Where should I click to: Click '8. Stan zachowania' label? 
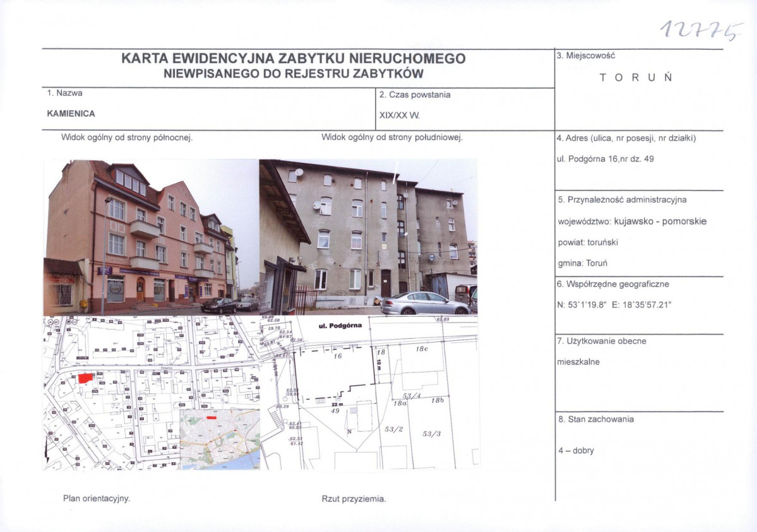[x=596, y=419]
